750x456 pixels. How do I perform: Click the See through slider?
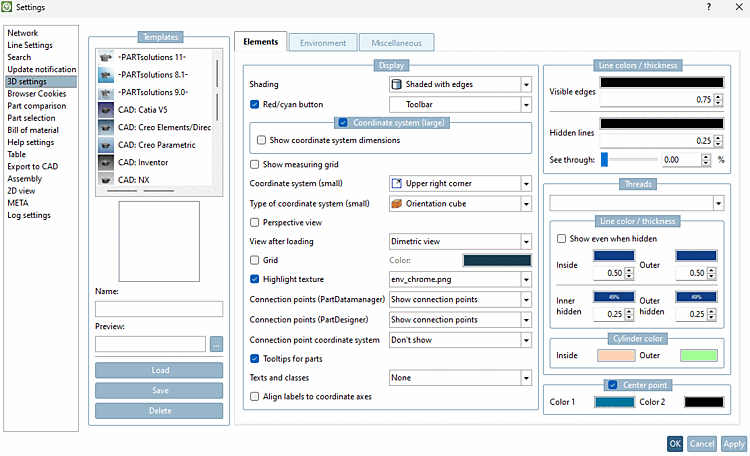630,160
